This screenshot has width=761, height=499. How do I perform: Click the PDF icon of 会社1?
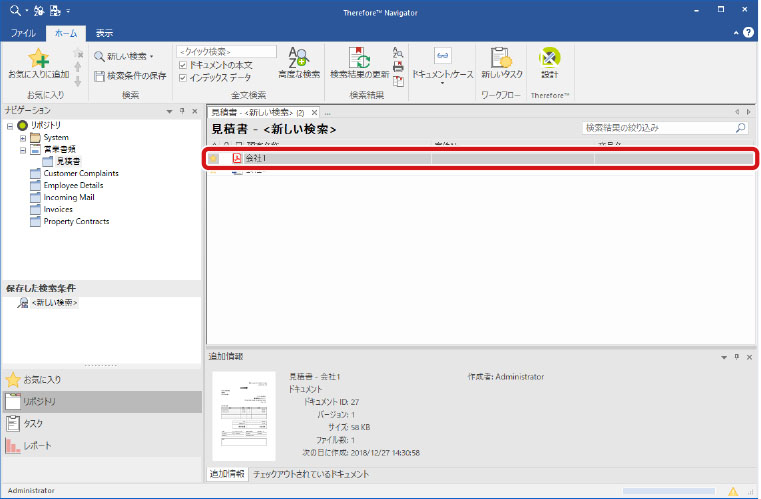tap(237, 158)
